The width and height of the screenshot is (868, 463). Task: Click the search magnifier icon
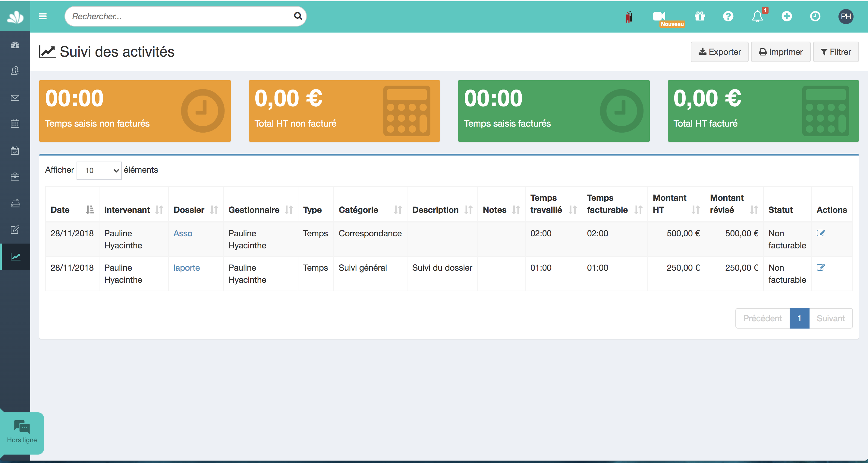(297, 16)
